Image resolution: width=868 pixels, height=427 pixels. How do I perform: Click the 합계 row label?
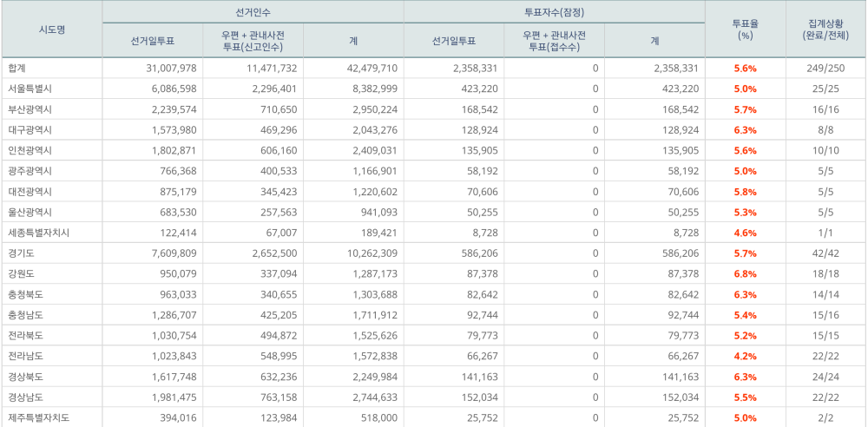[18, 68]
